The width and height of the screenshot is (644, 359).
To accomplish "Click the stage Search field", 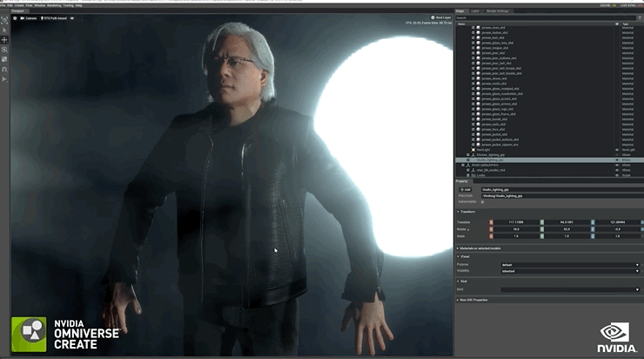I will (x=546, y=18).
